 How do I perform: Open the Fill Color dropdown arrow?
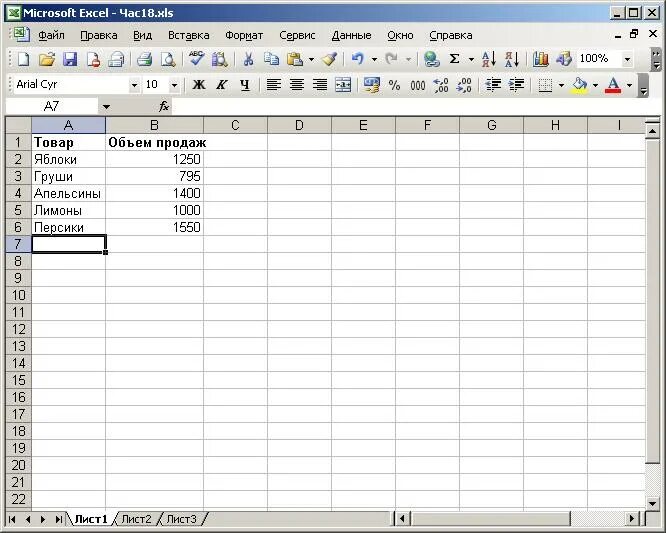point(595,85)
